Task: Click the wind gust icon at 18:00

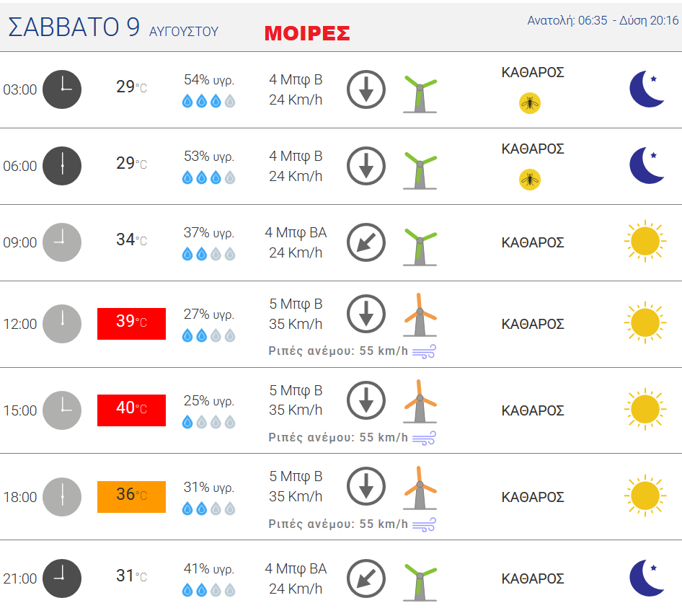Action: click(424, 524)
